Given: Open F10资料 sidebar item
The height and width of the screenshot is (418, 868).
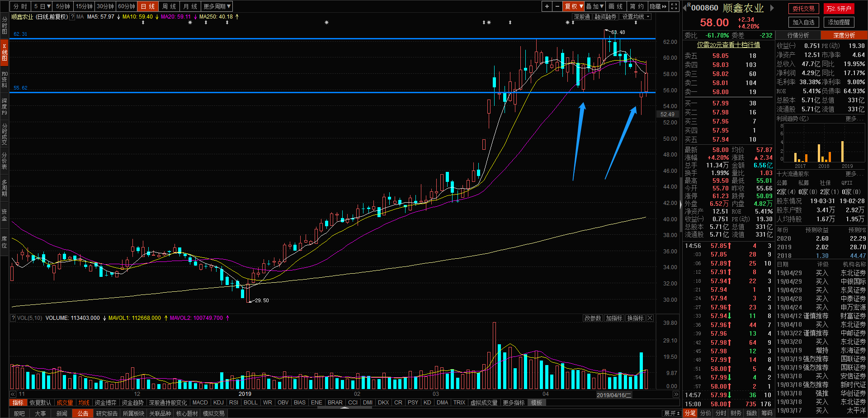Looking at the screenshot, I should 4,79.
